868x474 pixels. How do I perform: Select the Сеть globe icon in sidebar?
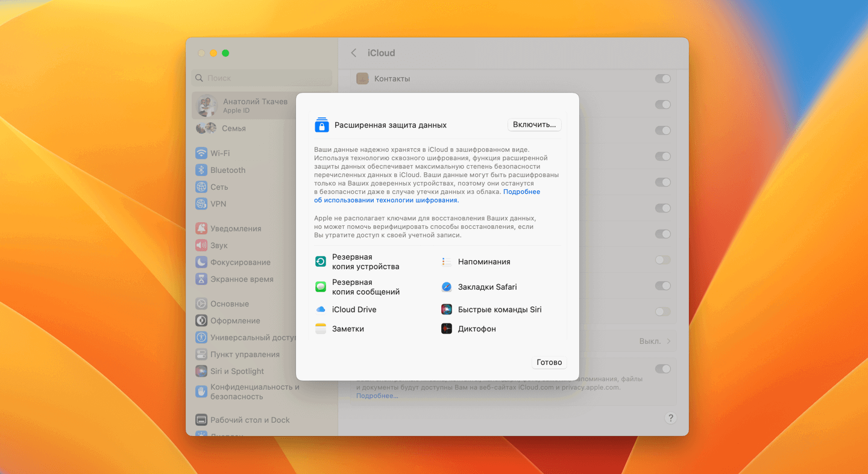201,187
